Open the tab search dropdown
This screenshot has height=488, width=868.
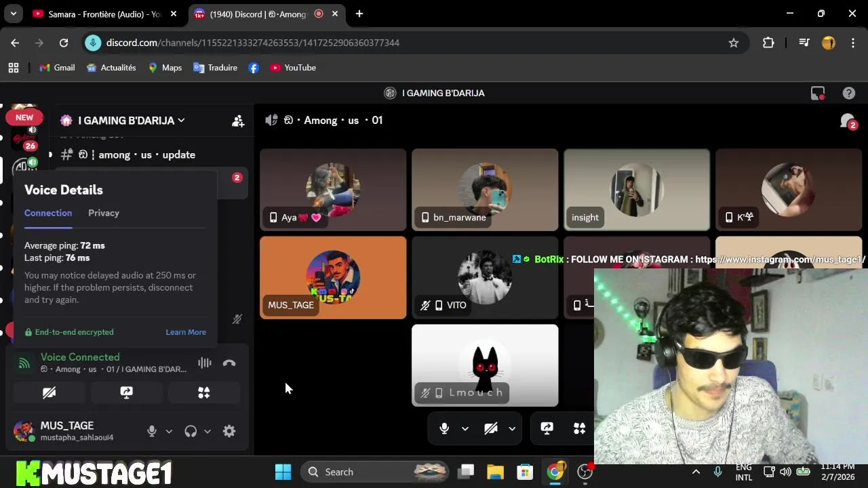(x=13, y=14)
